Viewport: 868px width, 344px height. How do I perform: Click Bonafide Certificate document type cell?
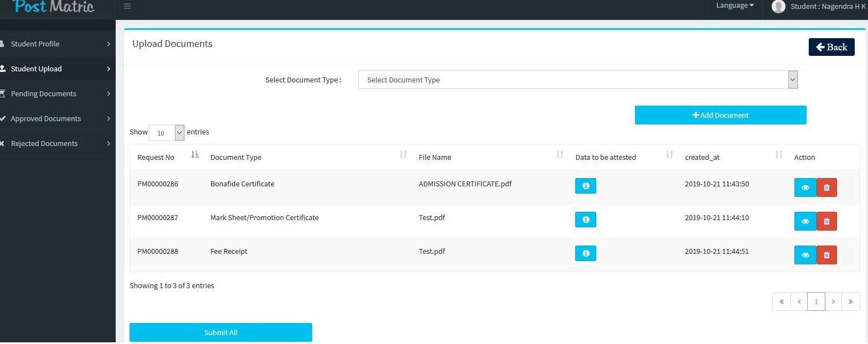click(x=242, y=184)
